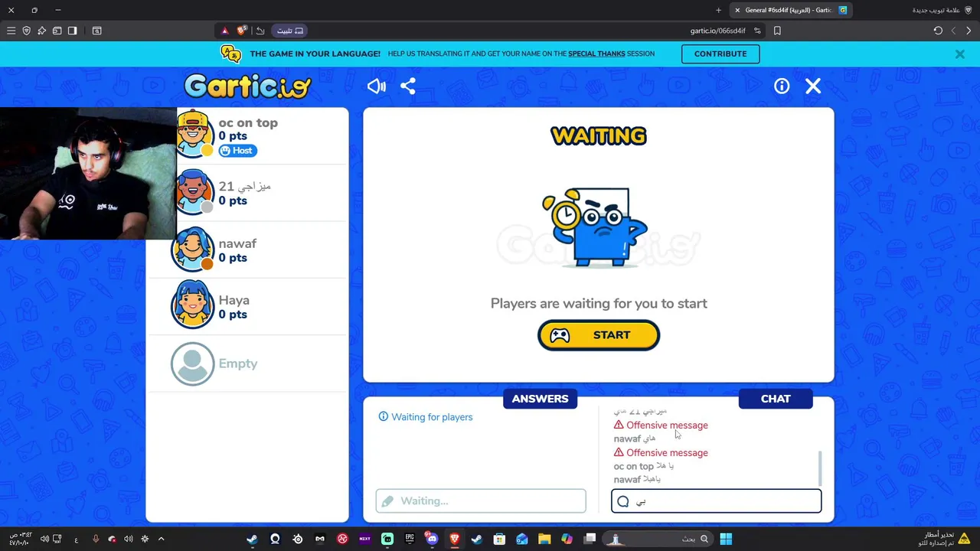Click the تثبيت install button

click(x=290, y=31)
